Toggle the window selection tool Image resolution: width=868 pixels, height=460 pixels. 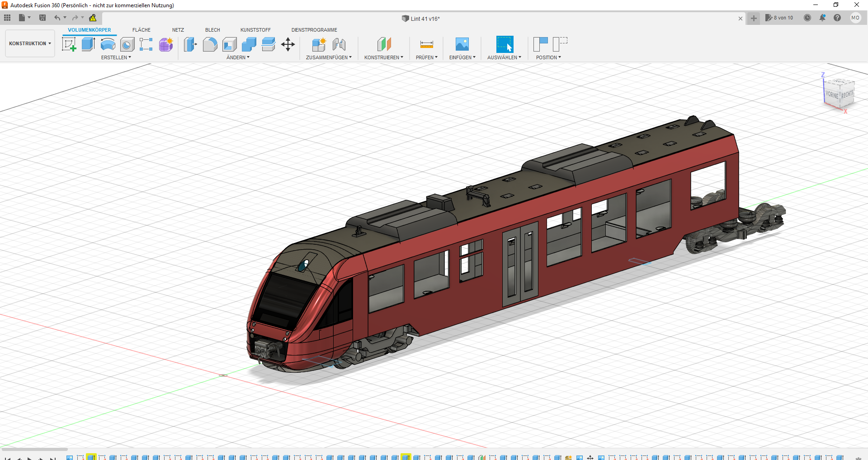tap(505, 44)
